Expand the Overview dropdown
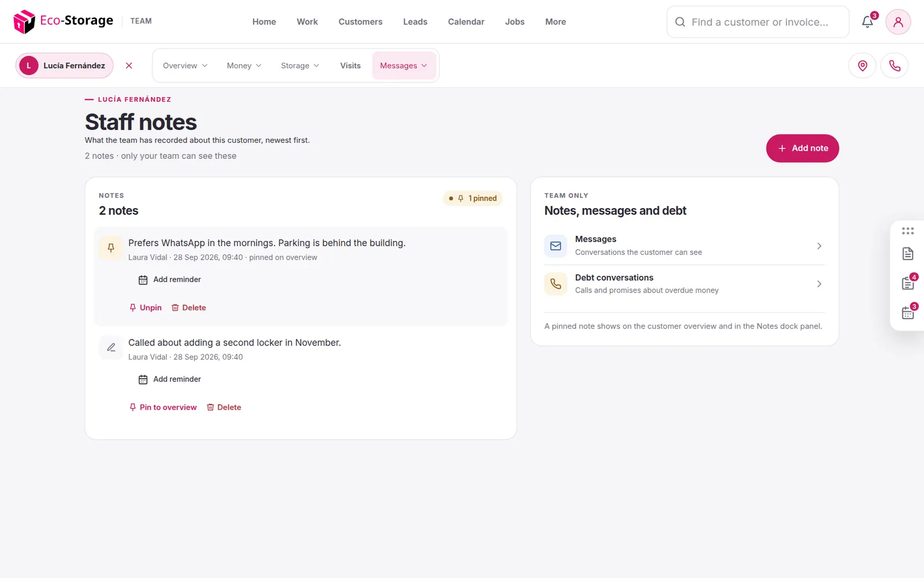 click(185, 66)
